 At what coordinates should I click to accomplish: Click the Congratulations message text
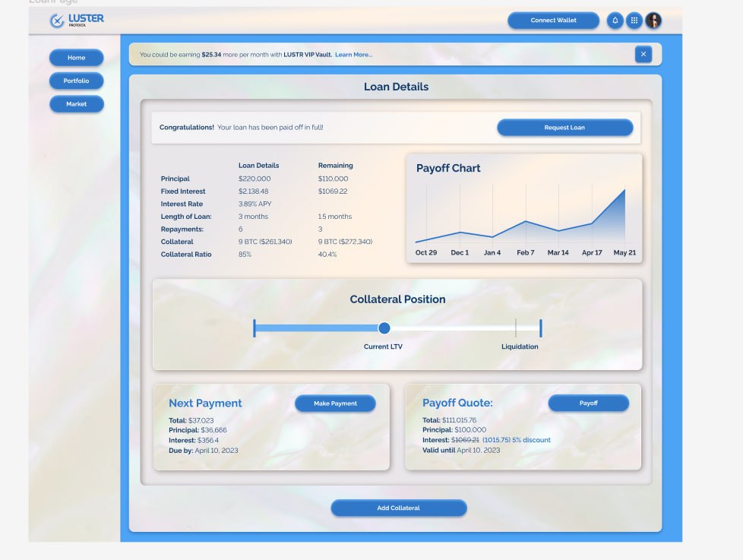241,128
